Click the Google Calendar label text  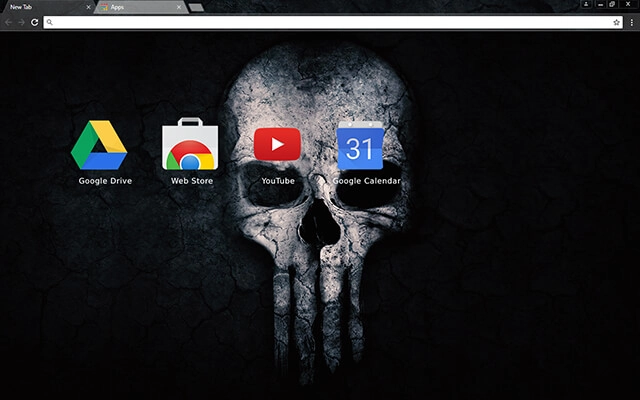[x=367, y=181]
